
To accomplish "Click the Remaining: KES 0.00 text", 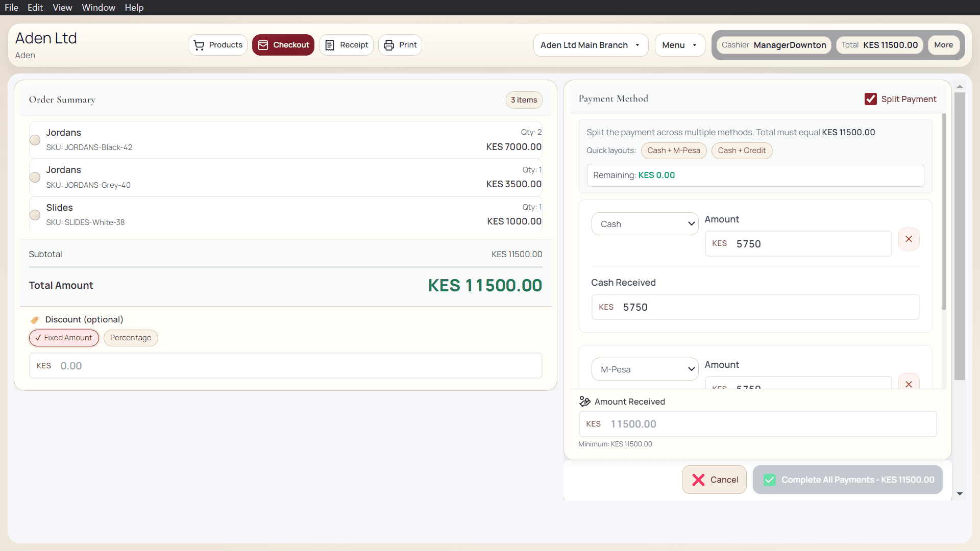I will tap(634, 176).
